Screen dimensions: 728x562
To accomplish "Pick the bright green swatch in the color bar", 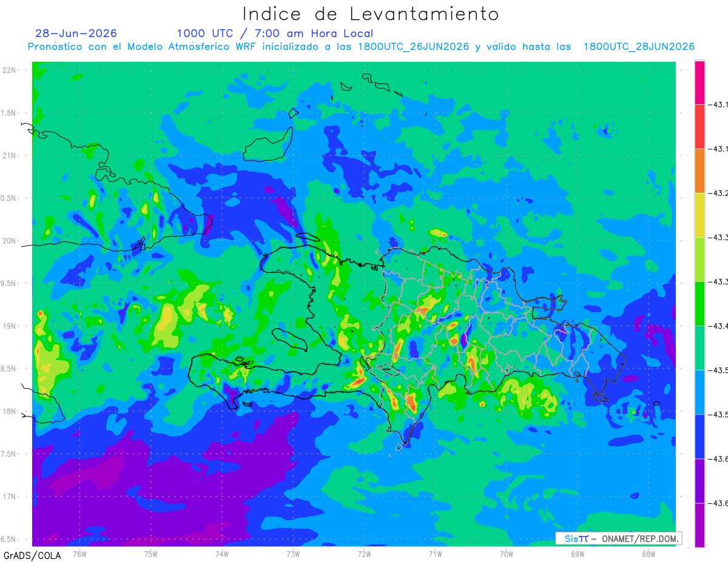I will coord(699,304).
